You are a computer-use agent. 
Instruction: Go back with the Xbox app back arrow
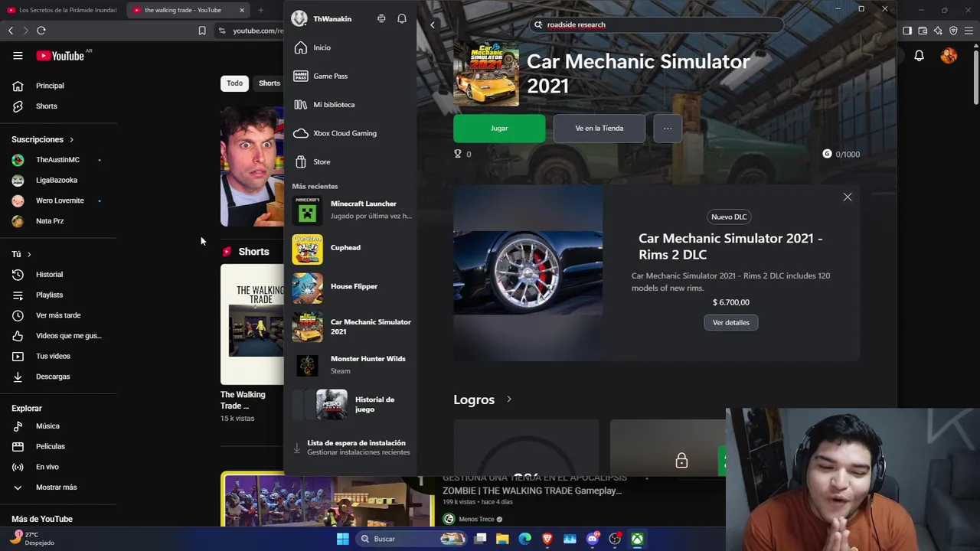[433, 24]
